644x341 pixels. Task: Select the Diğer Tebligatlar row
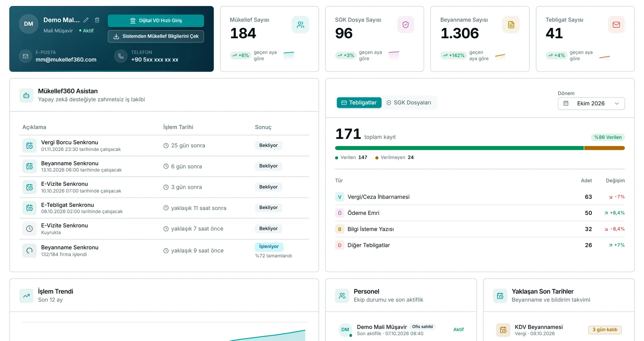coord(480,245)
